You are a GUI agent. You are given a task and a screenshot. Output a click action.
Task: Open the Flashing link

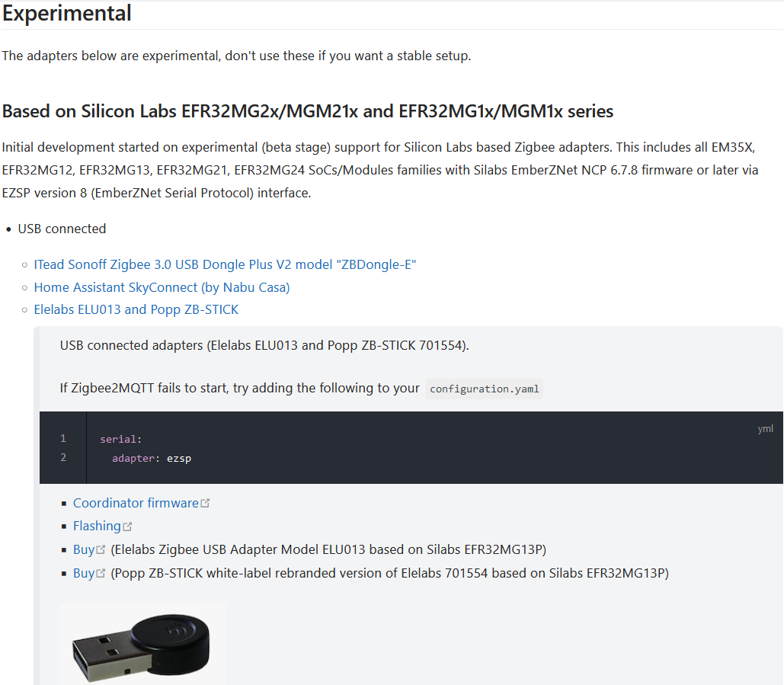click(x=97, y=526)
